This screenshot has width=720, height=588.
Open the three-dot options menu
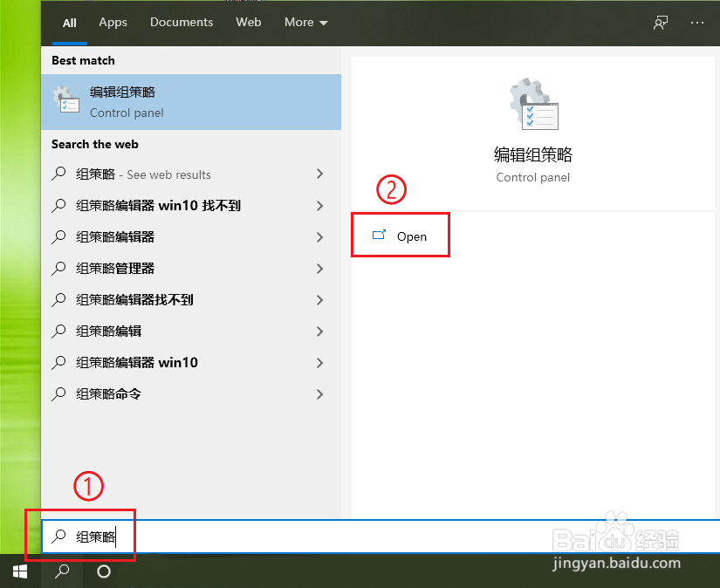coord(697,23)
